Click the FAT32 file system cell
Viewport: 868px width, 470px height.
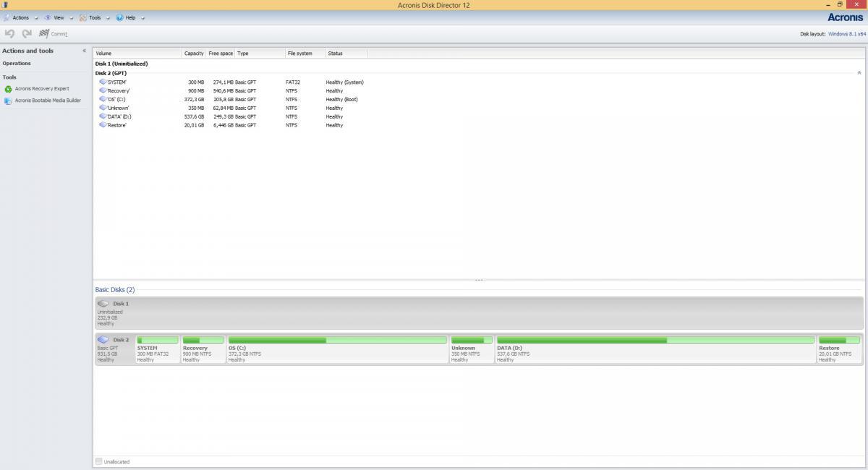(293, 82)
